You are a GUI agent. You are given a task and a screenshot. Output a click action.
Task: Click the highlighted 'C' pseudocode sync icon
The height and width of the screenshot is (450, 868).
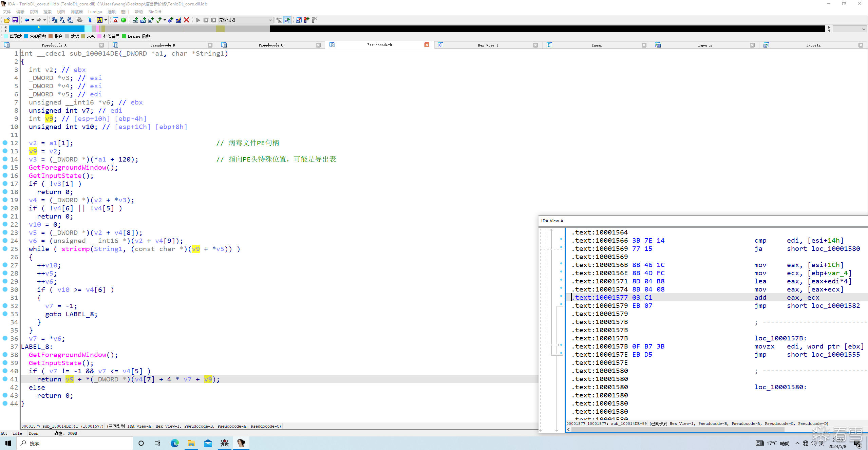tap(287, 20)
